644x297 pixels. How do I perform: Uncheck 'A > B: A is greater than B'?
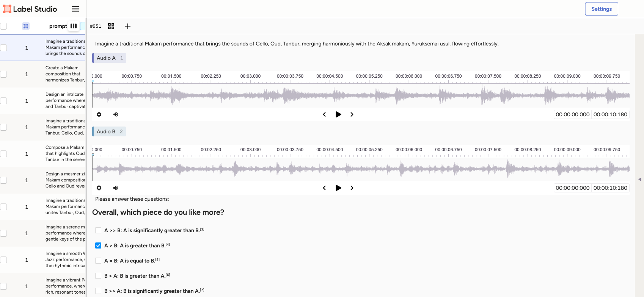pos(98,245)
